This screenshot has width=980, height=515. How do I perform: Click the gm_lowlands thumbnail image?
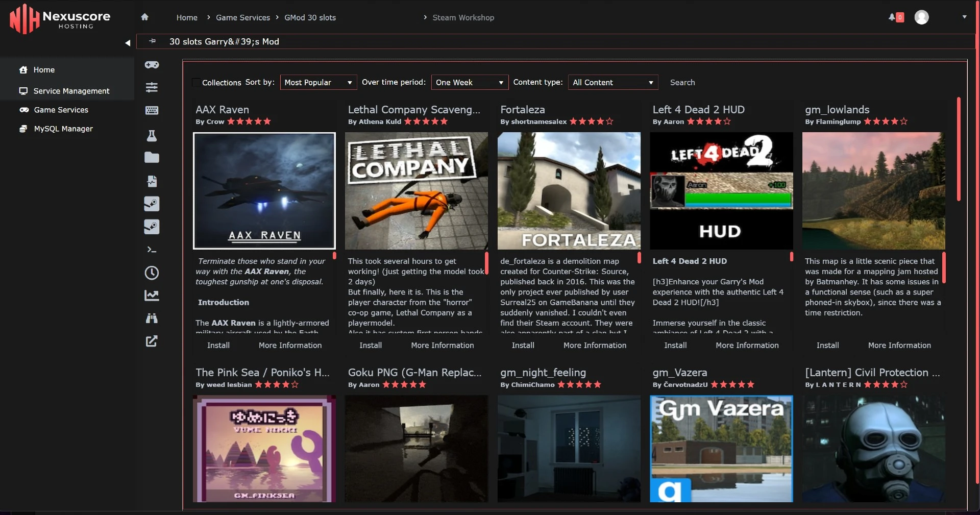click(x=874, y=191)
